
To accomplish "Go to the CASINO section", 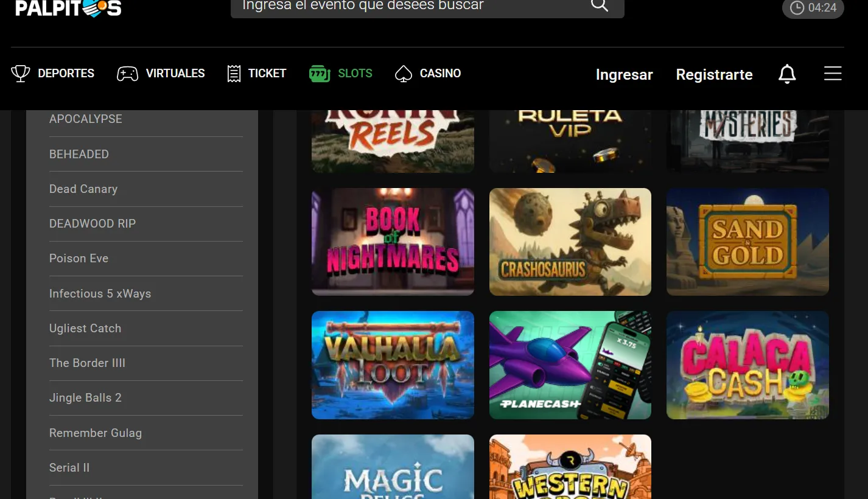I will click(x=440, y=74).
